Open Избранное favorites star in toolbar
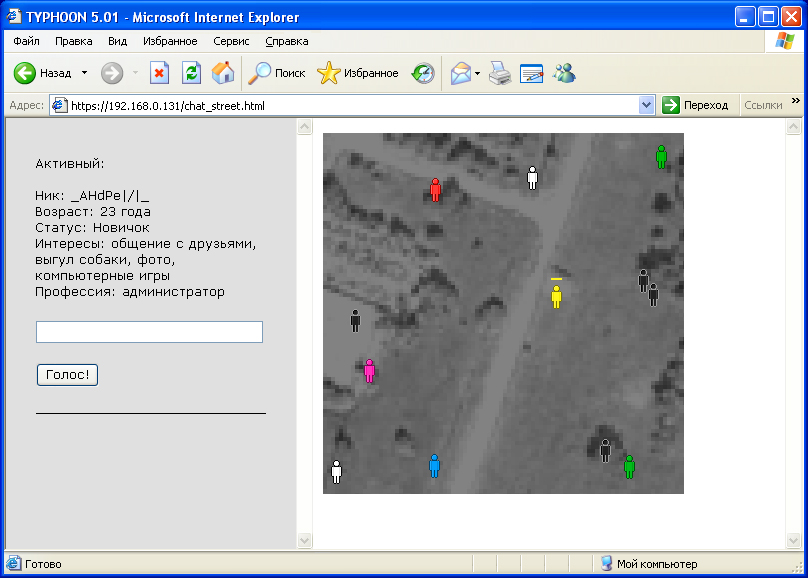The image size is (808, 578). [358, 73]
